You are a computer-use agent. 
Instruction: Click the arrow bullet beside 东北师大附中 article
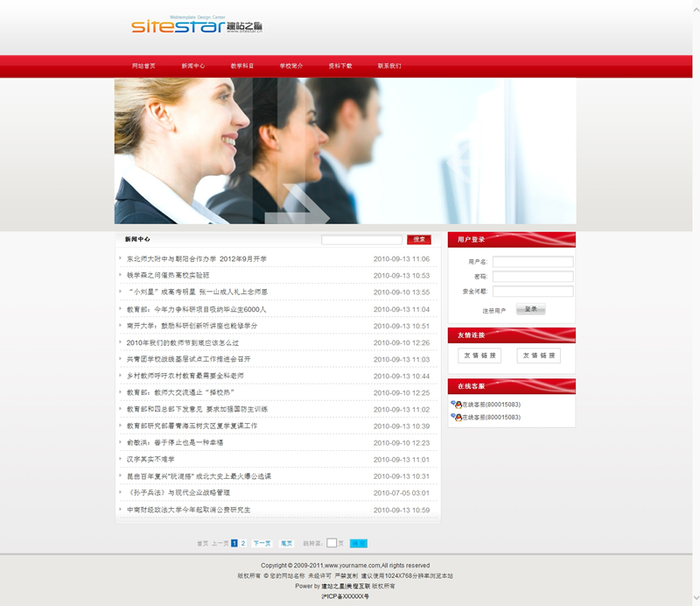(x=121, y=259)
